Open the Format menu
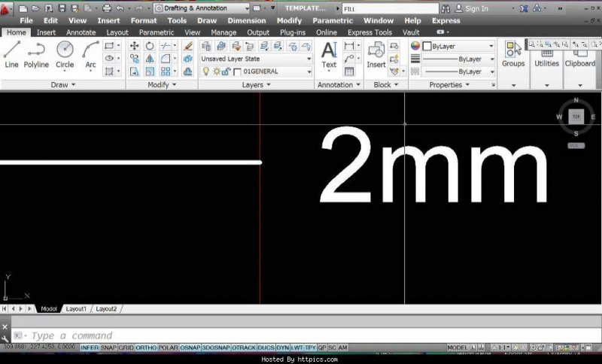Viewport: 602px width, 364px height. tap(144, 21)
